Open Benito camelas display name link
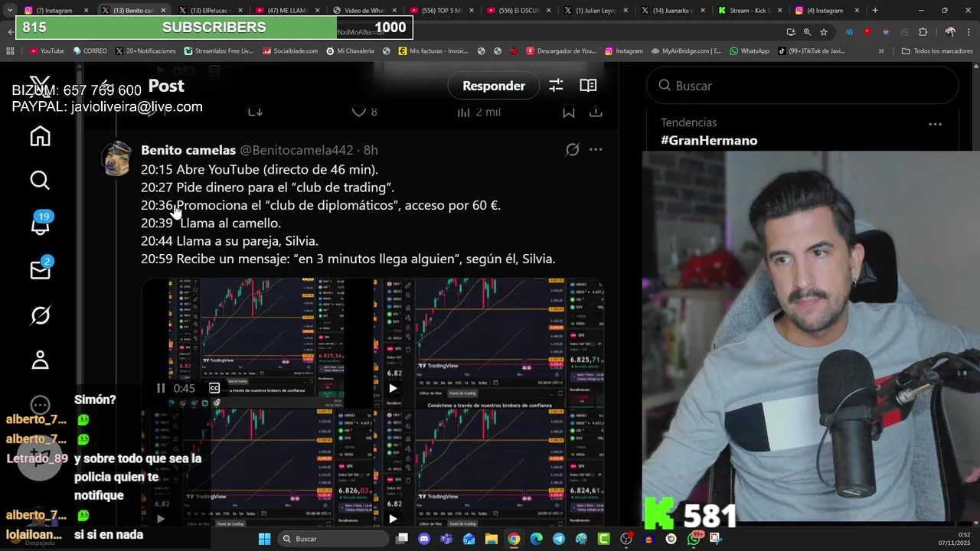 click(188, 150)
